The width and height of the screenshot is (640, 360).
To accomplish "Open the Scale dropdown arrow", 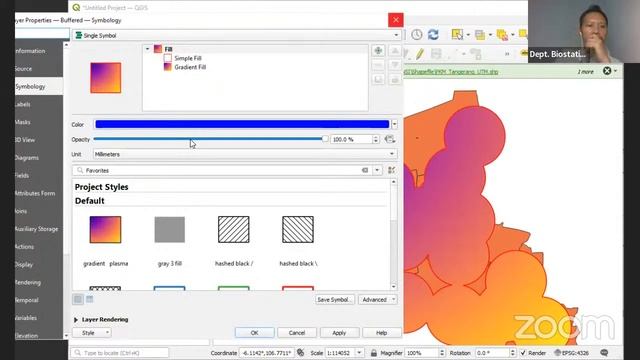I will click(x=359, y=353).
